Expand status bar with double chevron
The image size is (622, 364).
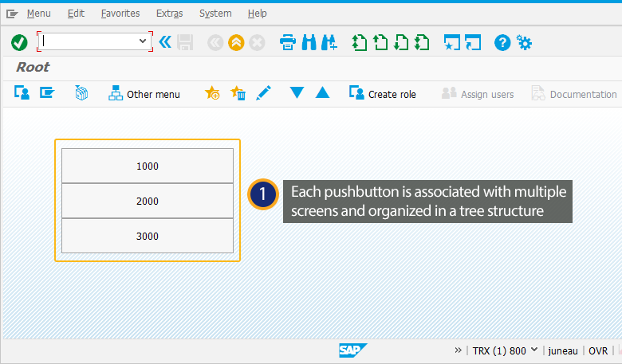459,350
